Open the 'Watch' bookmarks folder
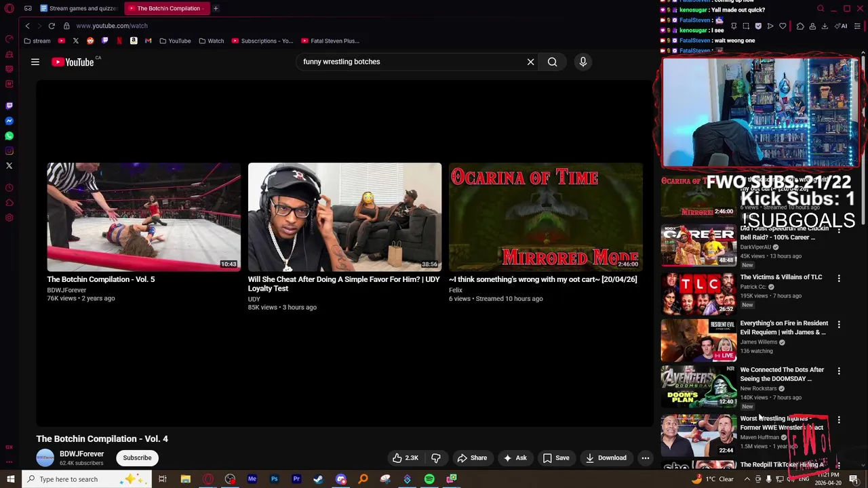This screenshot has height=488, width=868. tap(211, 41)
